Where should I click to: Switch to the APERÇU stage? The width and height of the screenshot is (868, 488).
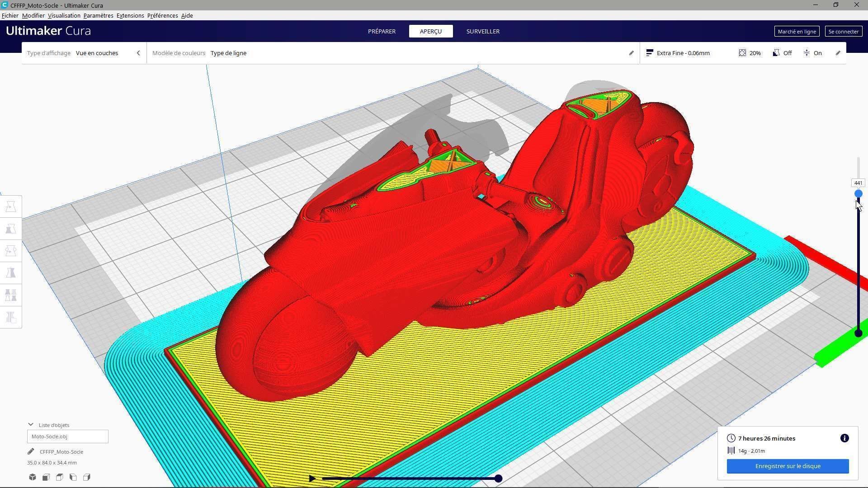(x=431, y=31)
